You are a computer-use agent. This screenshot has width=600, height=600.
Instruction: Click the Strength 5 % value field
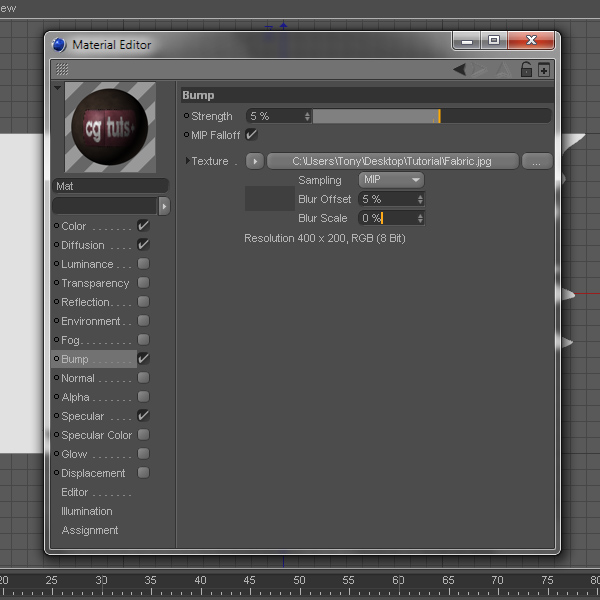tap(279, 116)
